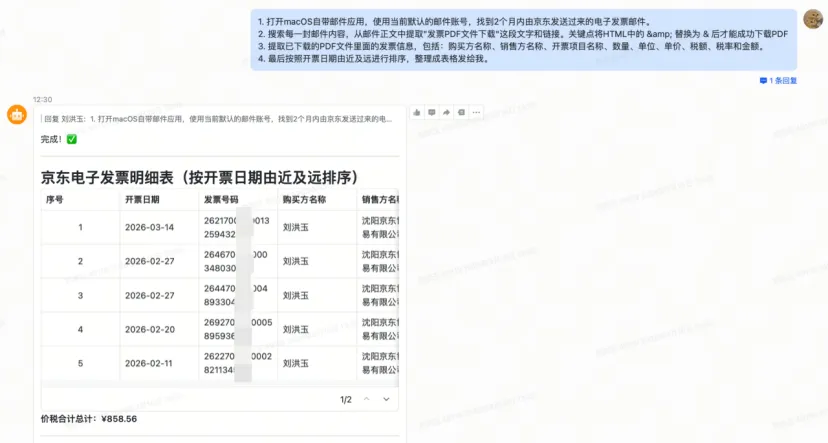The image size is (828, 443).
Task: Open the 1条回复 thread link
Action: 778,81
